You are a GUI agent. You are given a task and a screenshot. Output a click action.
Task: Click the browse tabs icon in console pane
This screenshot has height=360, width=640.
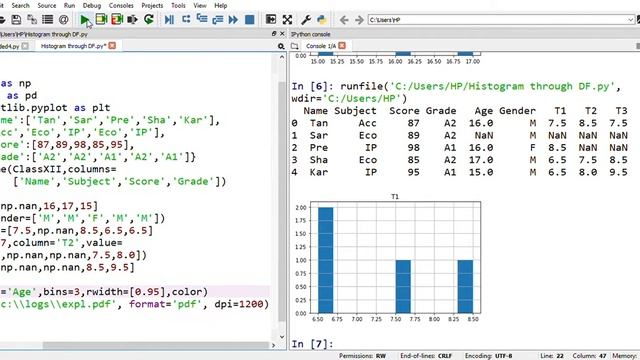coord(294,46)
